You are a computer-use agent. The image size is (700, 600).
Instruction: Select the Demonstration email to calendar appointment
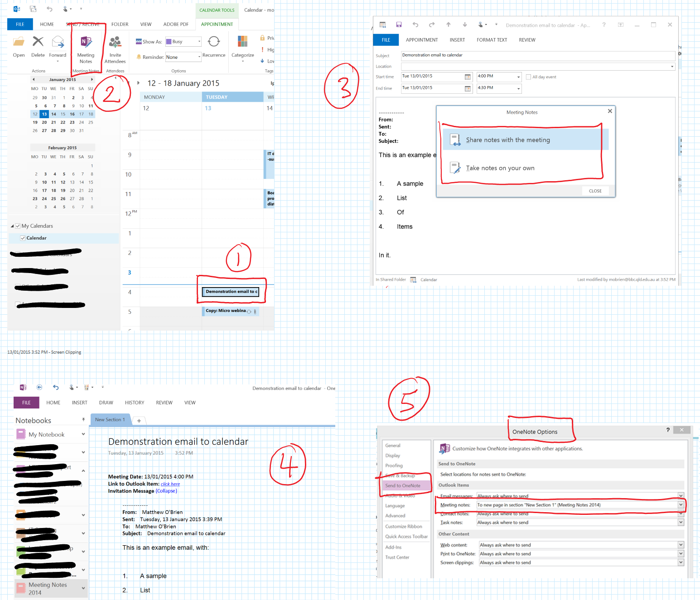232,291
